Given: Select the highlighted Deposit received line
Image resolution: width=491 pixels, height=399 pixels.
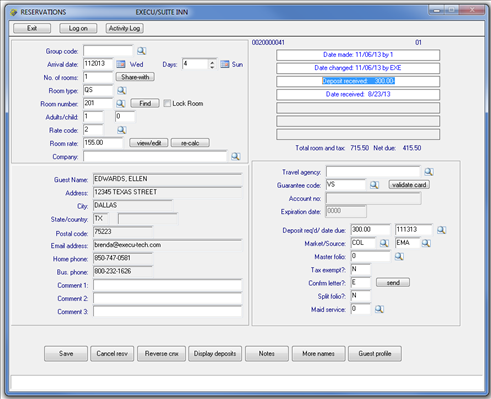Looking at the screenshot, I should coord(358,81).
